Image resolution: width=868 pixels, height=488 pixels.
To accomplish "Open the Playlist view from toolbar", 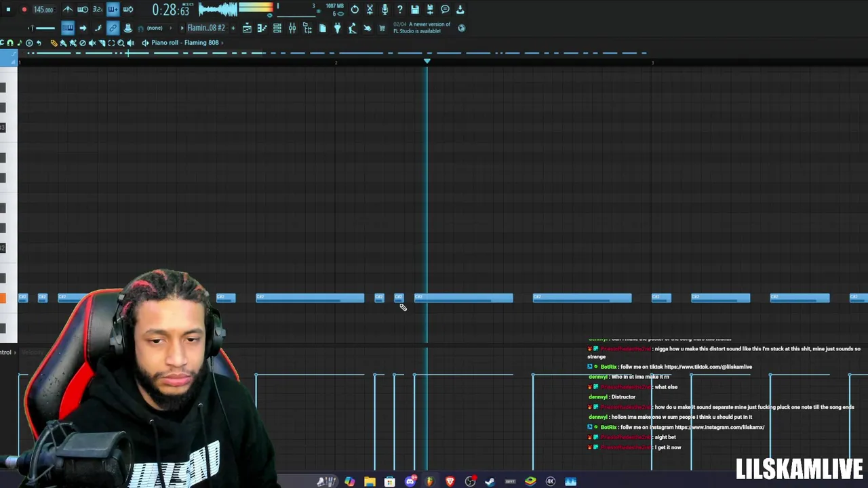I will point(247,28).
